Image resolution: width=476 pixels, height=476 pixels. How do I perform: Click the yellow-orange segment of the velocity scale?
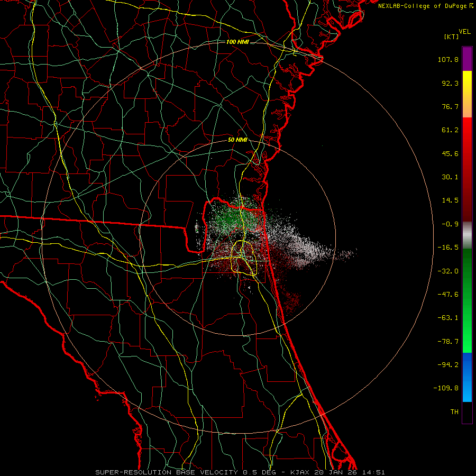tap(467, 94)
